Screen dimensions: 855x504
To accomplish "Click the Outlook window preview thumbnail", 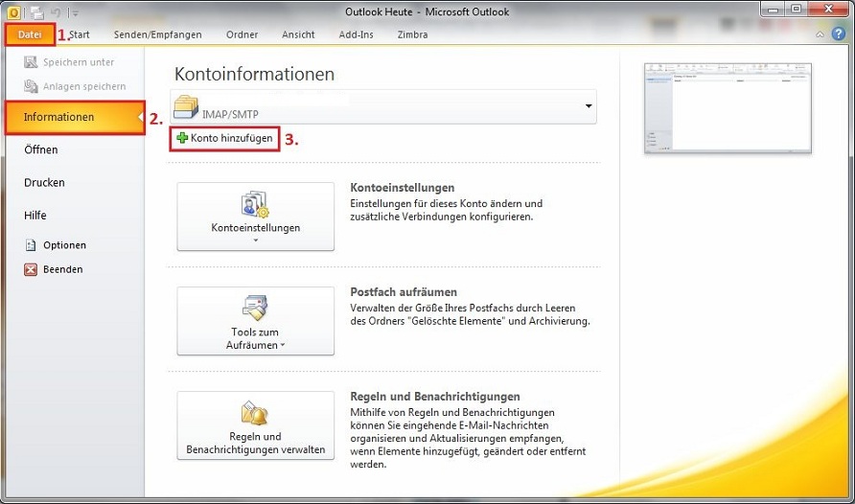I will 728,108.
